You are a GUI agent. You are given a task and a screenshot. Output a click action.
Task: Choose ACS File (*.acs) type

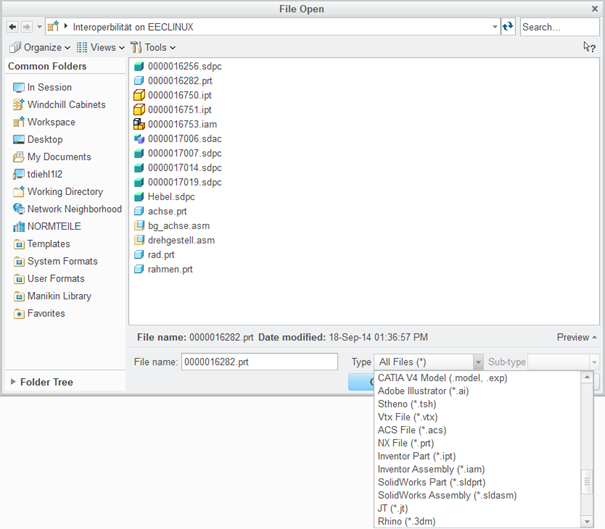point(412,430)
